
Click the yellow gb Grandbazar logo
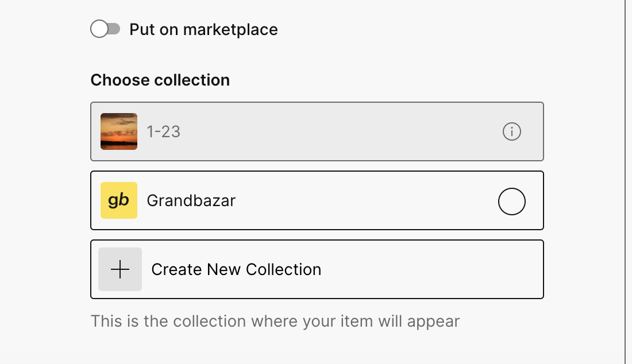click(x=119, y=200)
